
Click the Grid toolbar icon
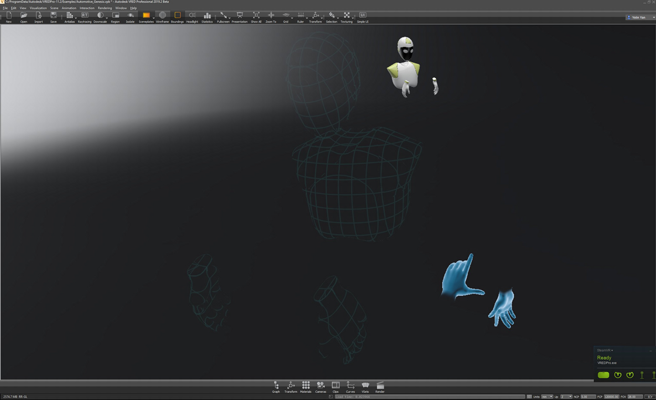(286, 17)
